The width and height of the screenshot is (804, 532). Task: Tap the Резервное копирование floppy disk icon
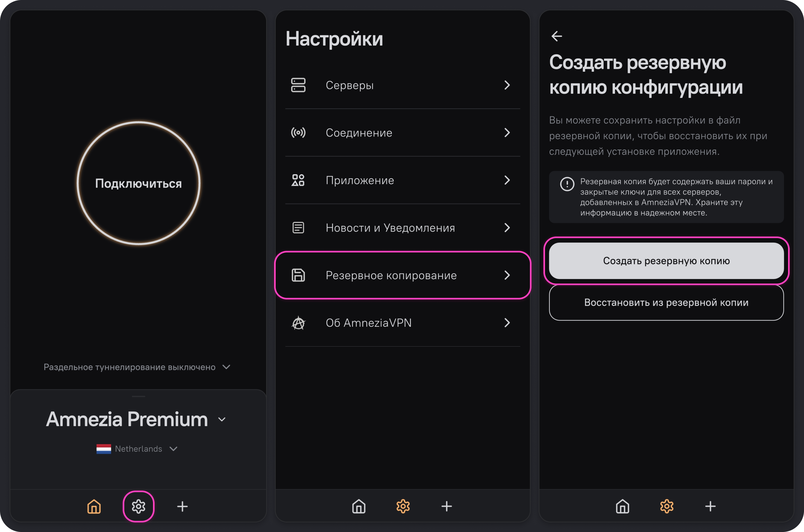point(298,275)
